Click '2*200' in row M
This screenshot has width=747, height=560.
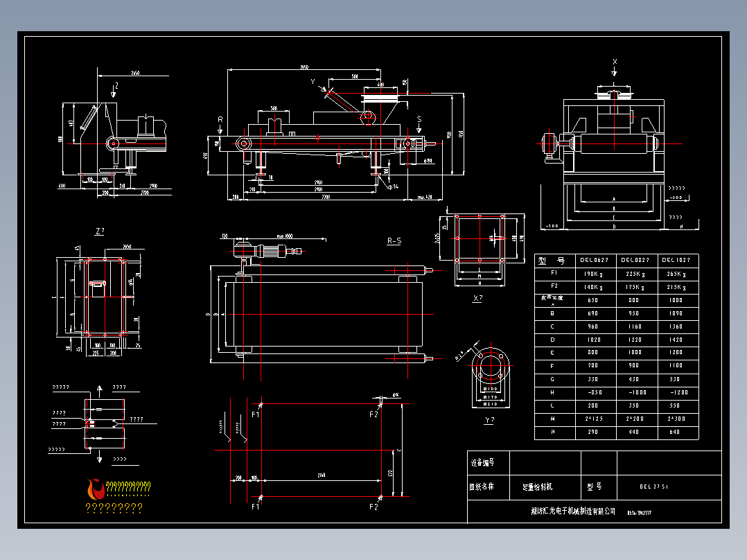coord(635,419)
